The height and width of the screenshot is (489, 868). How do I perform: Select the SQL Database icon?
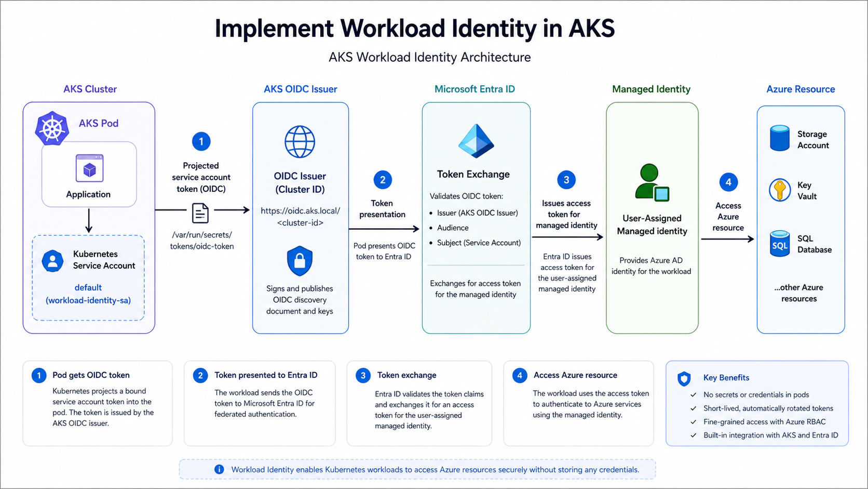(780, 244)
